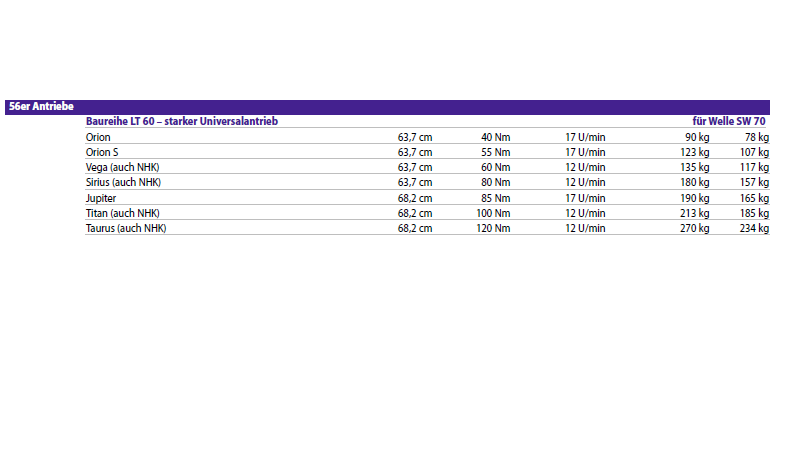Click the '56er Antriebe' header text
792x450 pixels.
[x=41, y=107]
